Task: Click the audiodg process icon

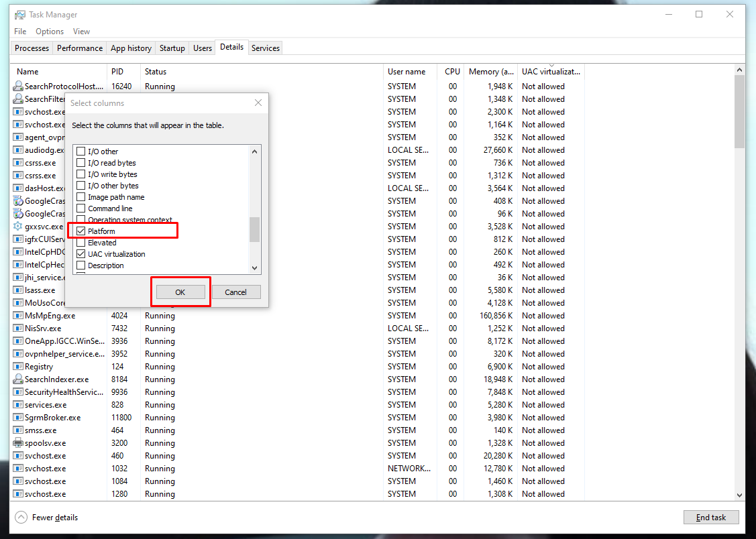Action: [18, 149]
